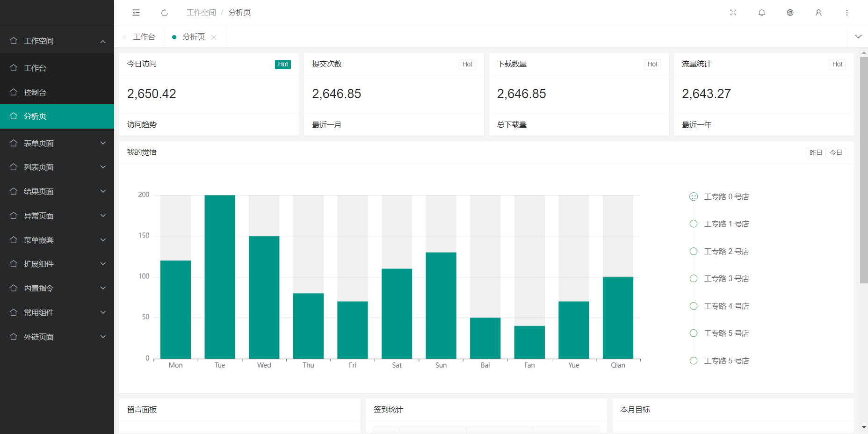The width and height of the screenshot is (868, 434).
Task: Click the Hot badge on 今日访问 card
Action: [283, 65]
